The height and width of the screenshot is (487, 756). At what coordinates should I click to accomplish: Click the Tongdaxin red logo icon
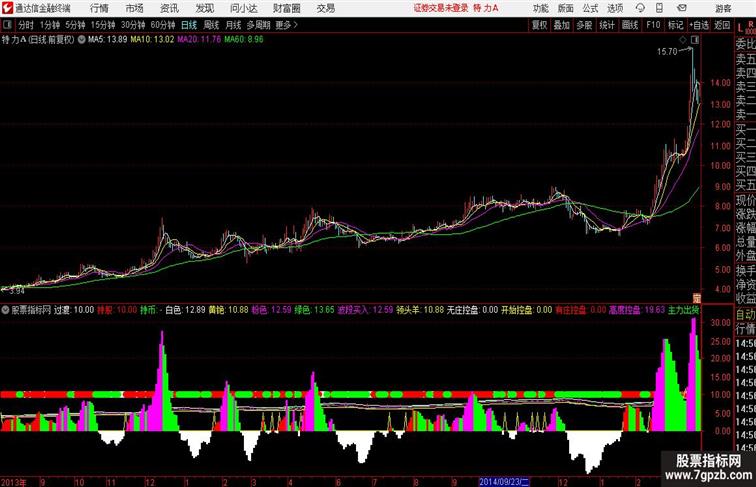click(x=7, y=8)
